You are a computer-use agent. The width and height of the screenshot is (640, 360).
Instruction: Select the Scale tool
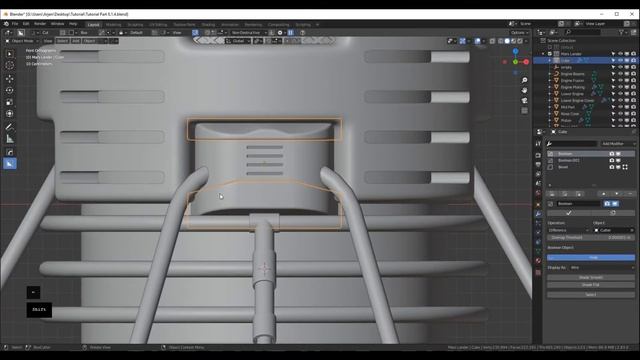pos(10,102)
